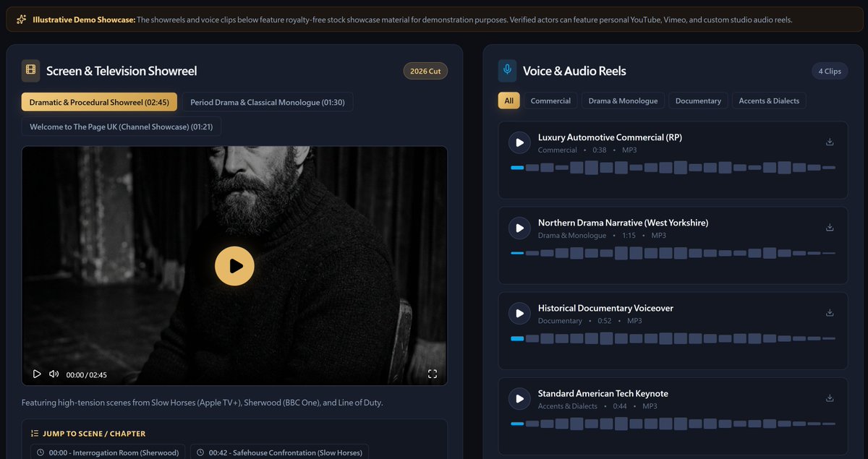
Task: Open the Welcome to The Page UK showcase
Action: coord(121,126)
